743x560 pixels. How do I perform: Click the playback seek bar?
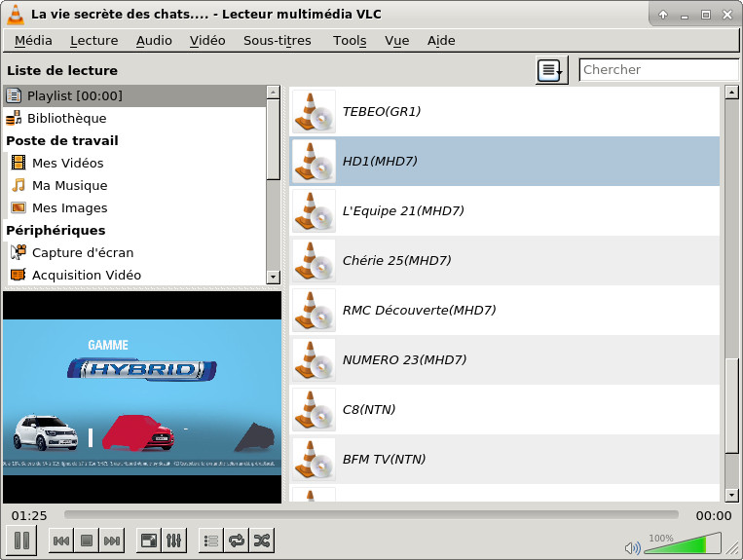coord(371,515)
